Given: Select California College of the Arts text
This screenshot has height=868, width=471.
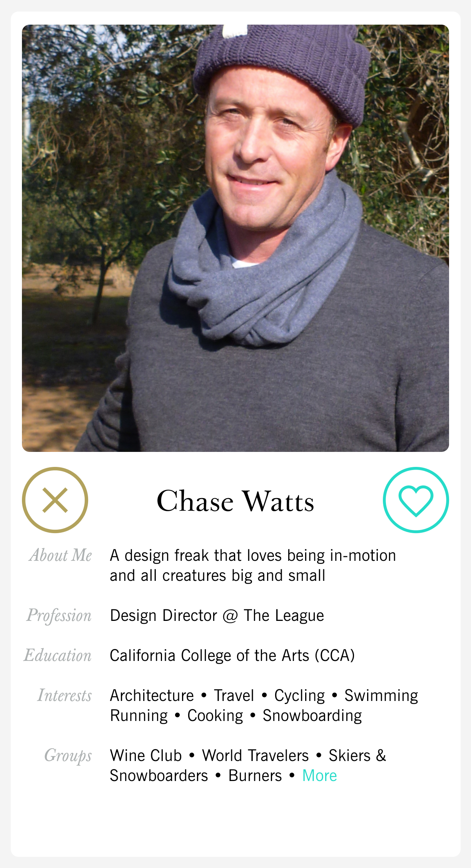Looking at the screenshot, I should coord(232,656).
